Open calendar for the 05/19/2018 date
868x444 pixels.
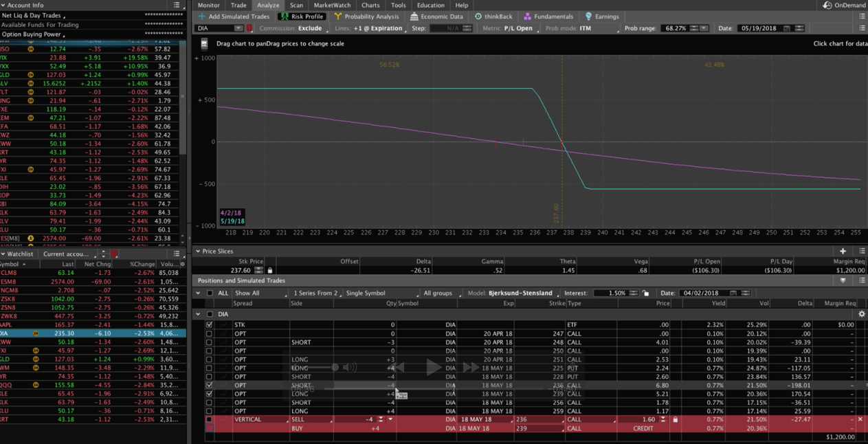tap(787, 28)
